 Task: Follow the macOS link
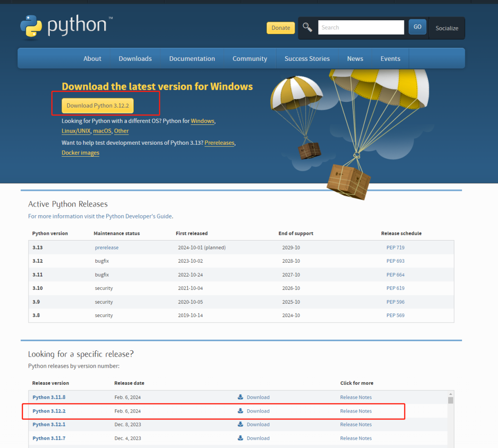102,131
